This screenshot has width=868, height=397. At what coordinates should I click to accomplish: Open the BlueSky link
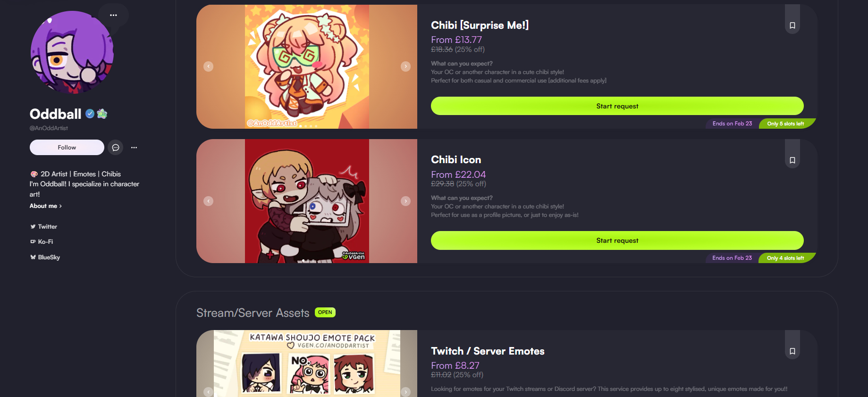45,257
